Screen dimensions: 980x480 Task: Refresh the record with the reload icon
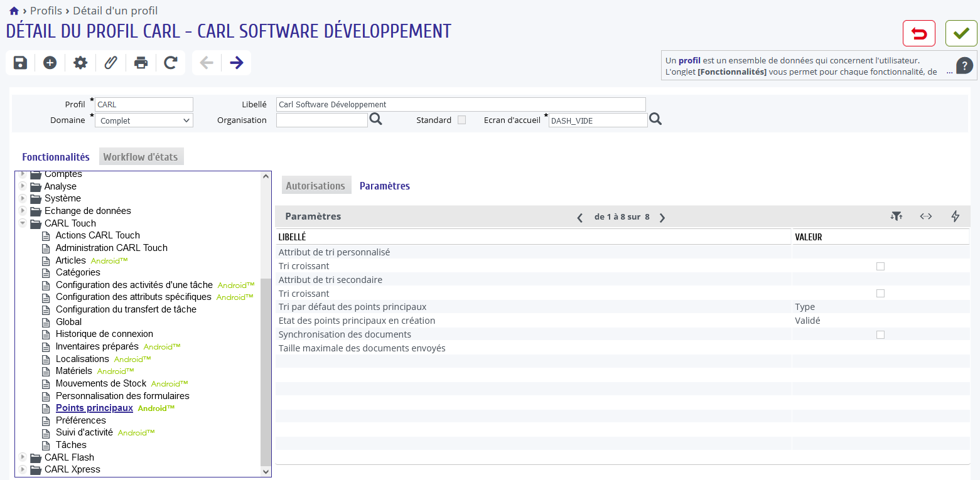coord(170,63)
